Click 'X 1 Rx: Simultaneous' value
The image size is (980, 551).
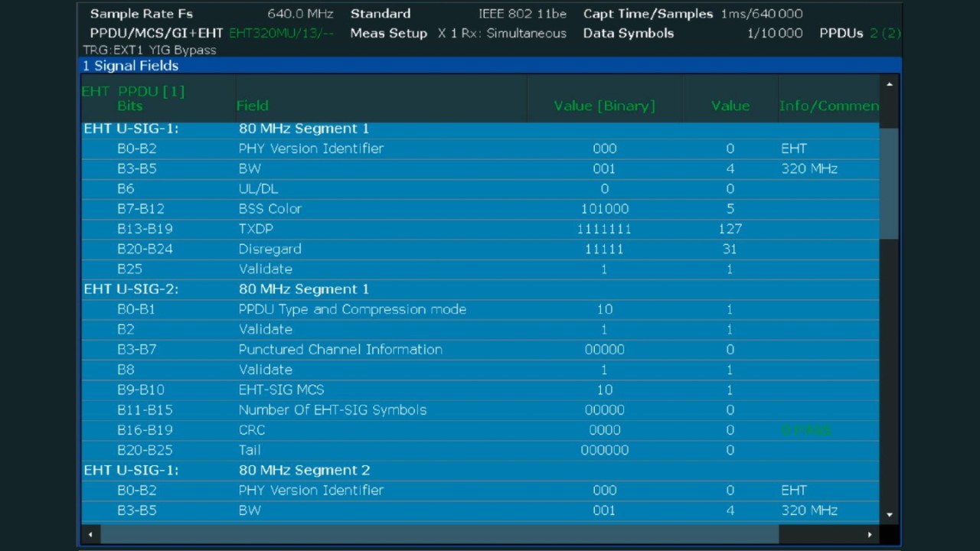[502, 34]
